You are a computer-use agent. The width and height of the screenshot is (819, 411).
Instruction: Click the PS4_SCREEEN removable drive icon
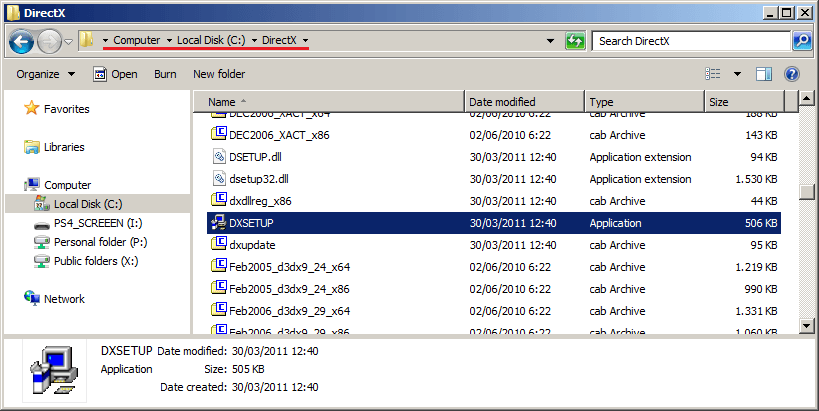coord(41,225)
